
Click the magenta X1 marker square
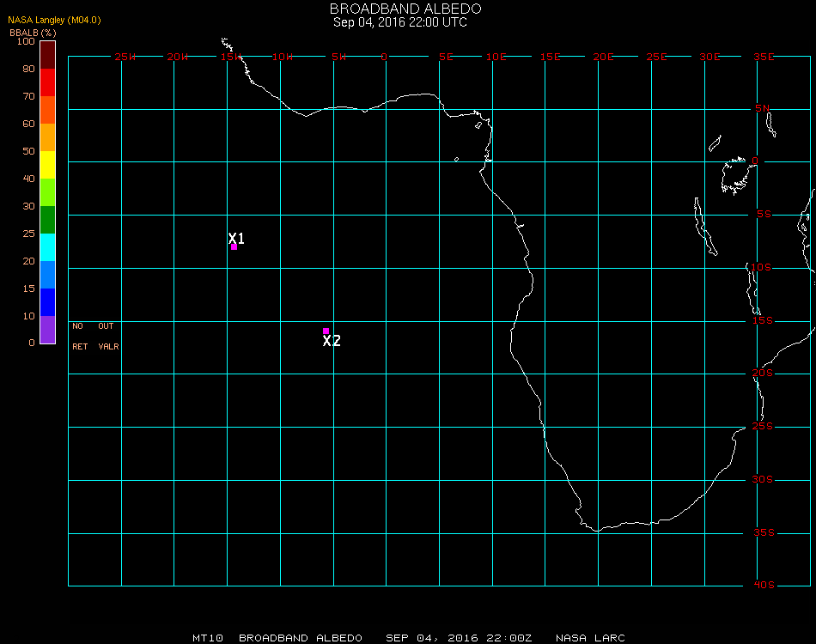point(234,247)
